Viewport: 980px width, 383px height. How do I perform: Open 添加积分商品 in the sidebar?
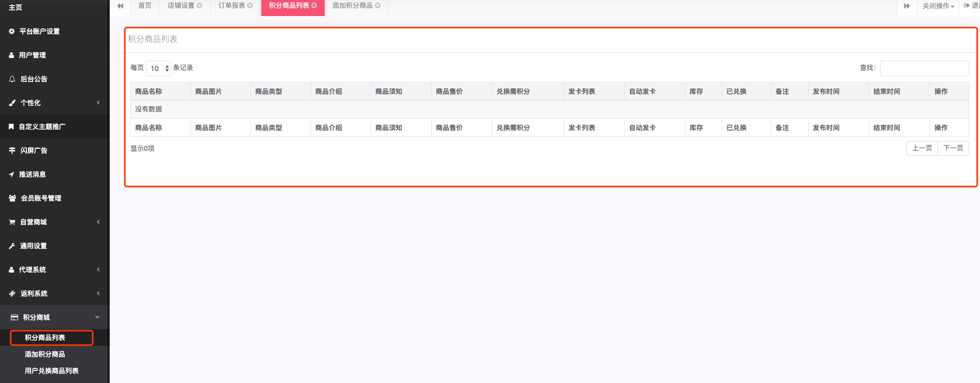point(45,354)
